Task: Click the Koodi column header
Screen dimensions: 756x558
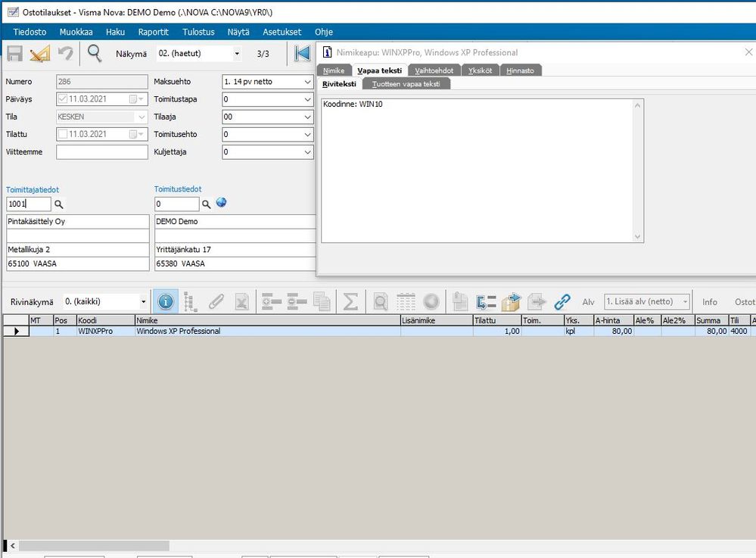Action: (106, 320)
